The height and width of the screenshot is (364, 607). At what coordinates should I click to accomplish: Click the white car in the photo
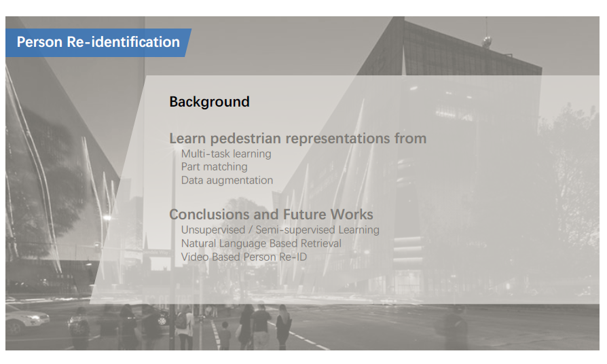point(26,320)
